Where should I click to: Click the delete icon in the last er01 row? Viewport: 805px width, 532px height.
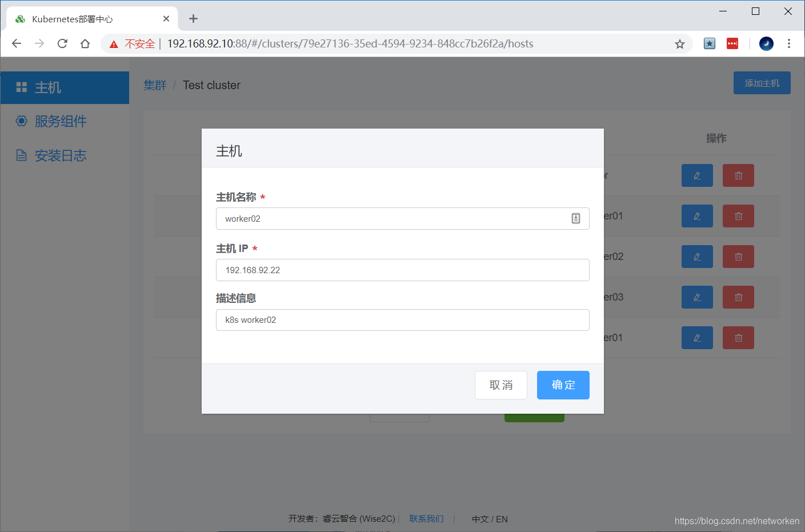tap(738, 338)
